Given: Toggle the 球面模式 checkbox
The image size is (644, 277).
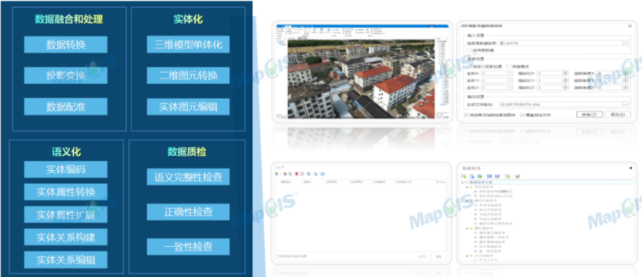Looking at the screenshot, I should click(509, 66).
